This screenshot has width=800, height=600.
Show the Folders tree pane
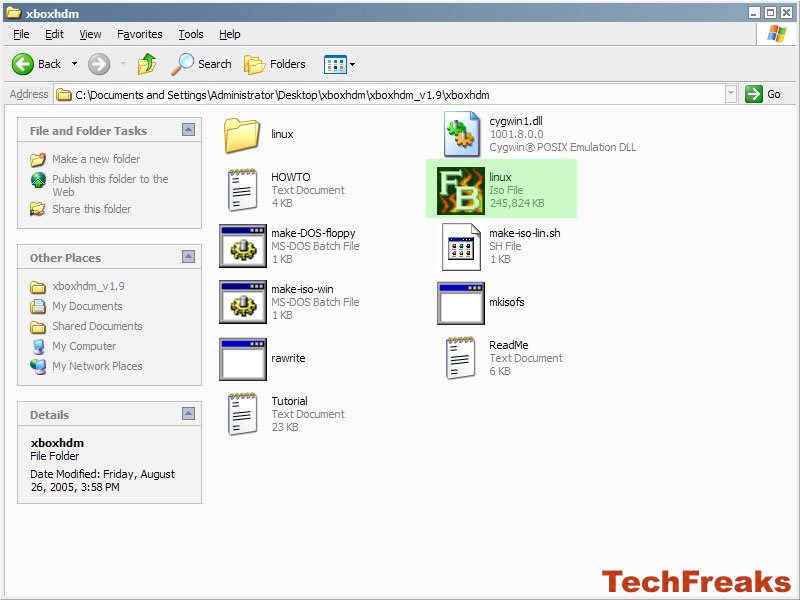[x=274, y=64]
